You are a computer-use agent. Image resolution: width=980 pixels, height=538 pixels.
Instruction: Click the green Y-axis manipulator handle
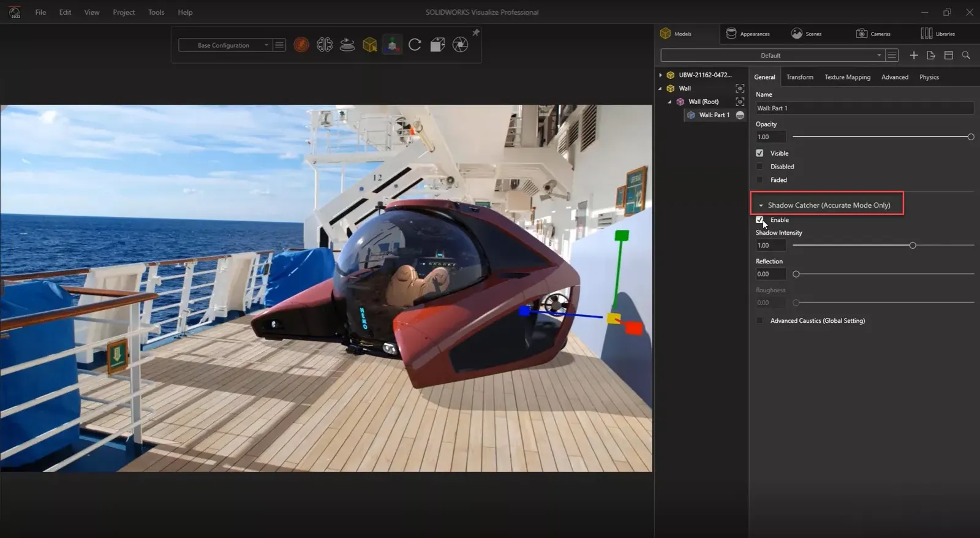point(622,236)
